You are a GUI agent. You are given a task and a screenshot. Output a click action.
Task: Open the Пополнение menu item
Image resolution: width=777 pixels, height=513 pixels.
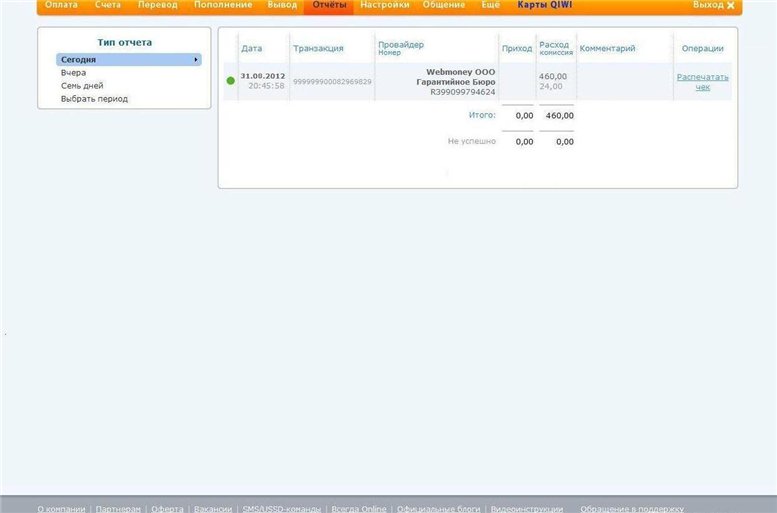point(223,5)
